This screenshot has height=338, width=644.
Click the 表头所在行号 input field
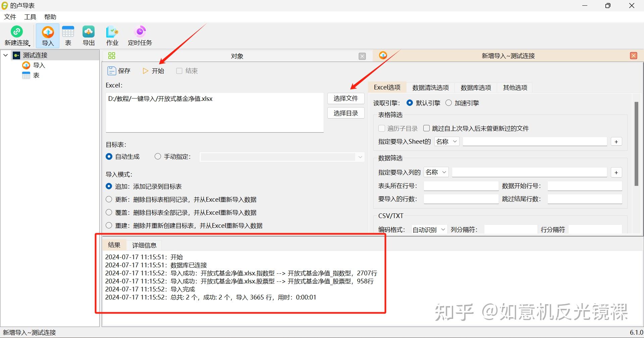coord(461,186)
